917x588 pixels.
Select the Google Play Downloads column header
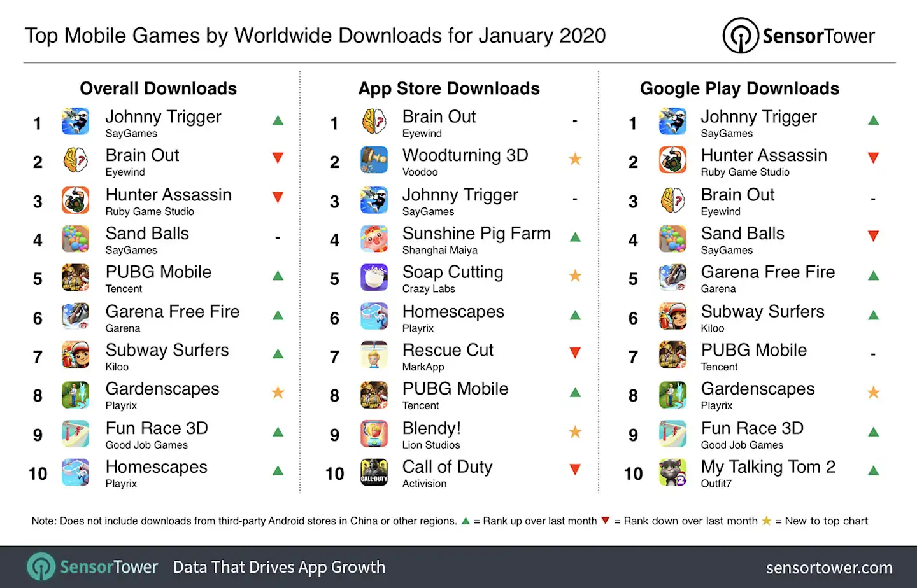click(x=739, y=88)
